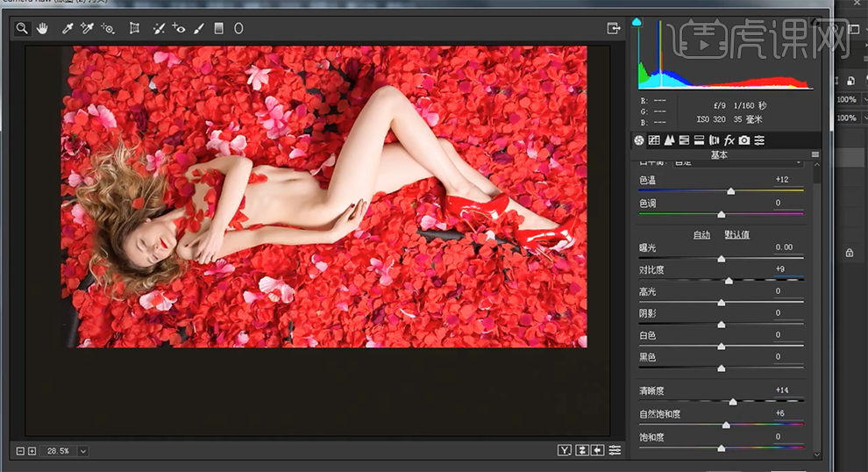Select the Zoom tool in toolbar
Viewport: 868px width, 472px height.
pos(22,28)
